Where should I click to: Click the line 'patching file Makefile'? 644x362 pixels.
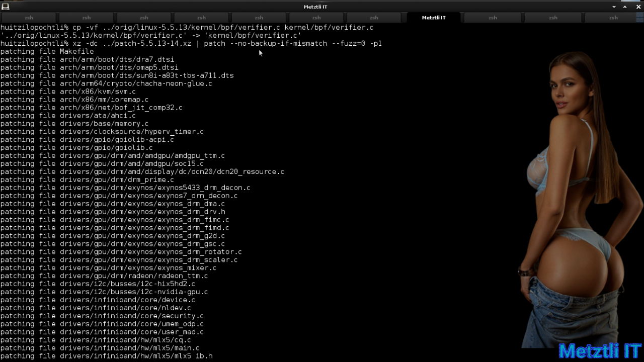(47, 51)
